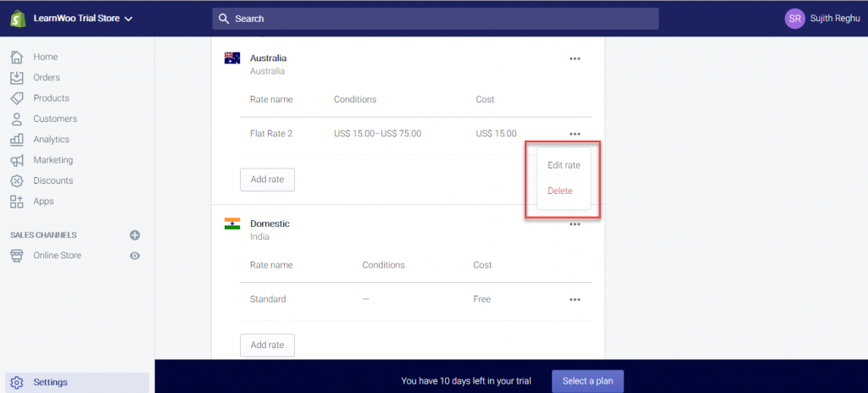The height and width of the screenshot is (393, 868).
Task: Focus the Search input field
Action: click(435, 19)
